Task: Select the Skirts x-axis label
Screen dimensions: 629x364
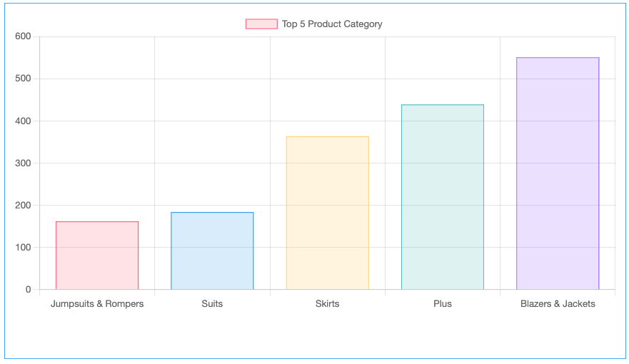Action: 328,304
